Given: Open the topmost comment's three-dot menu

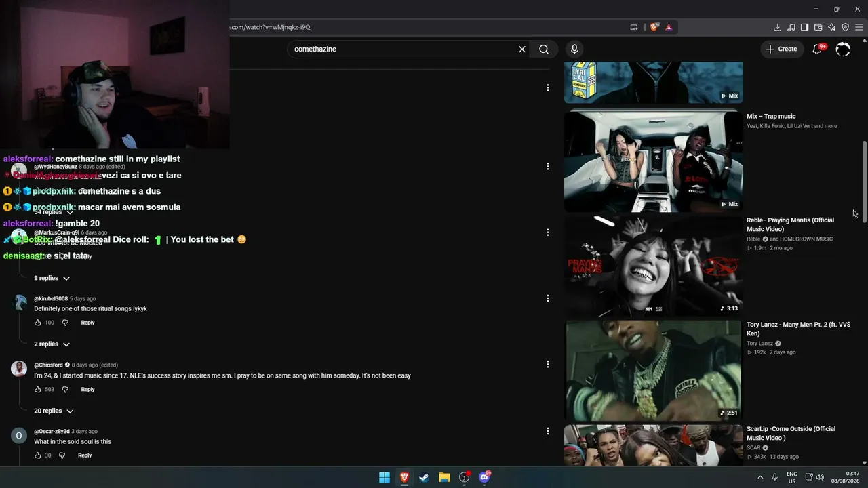Looking at the screenshot, I should click(548, 87).
